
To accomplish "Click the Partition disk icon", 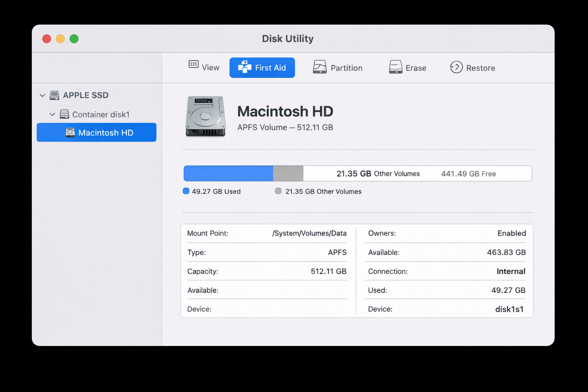I will coord(320,67).
